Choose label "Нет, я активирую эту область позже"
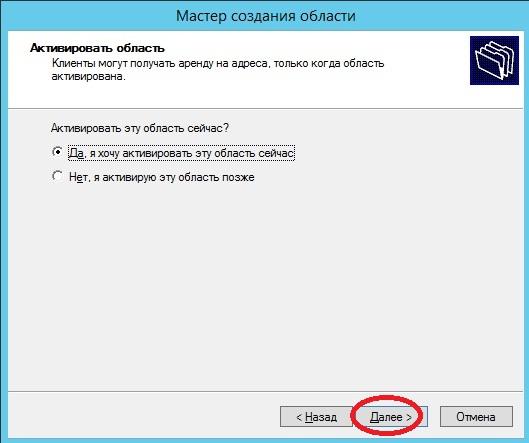 click(x=162, y=177)
